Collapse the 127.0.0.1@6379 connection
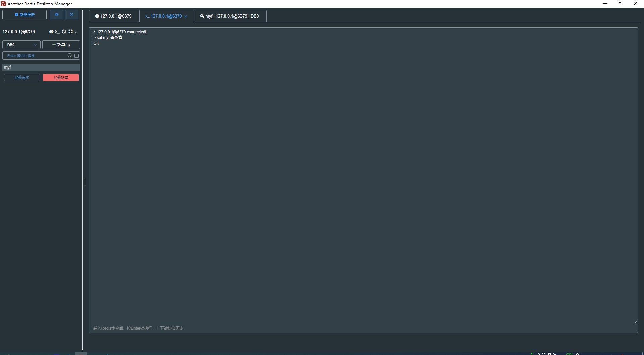Screen dimensions: 644x355 point(76,32)
